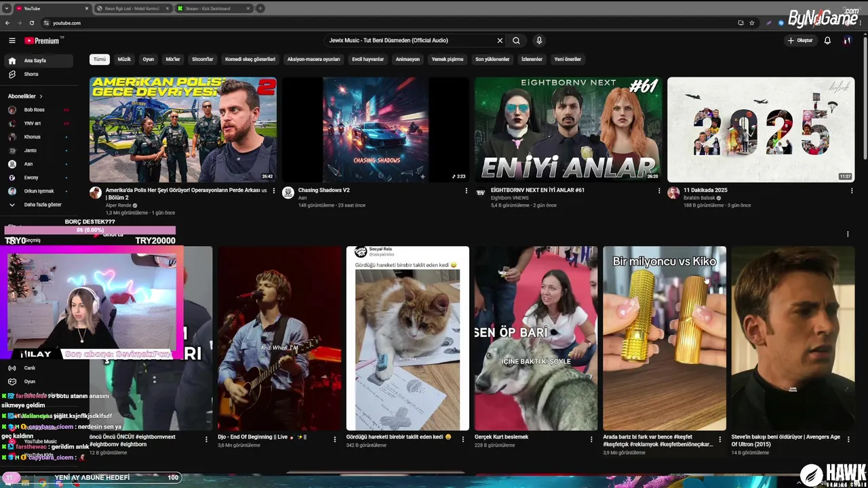Play EIGHTBORNV NEXT #61 thumbnail
The width and height of the screenshot is (868, 488).
pos(568,129)
